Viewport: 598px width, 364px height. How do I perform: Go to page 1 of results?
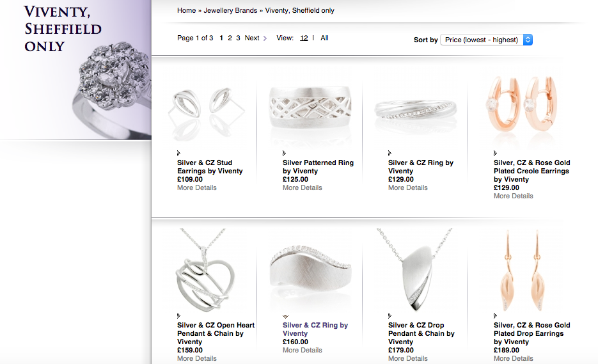point(221,38)
